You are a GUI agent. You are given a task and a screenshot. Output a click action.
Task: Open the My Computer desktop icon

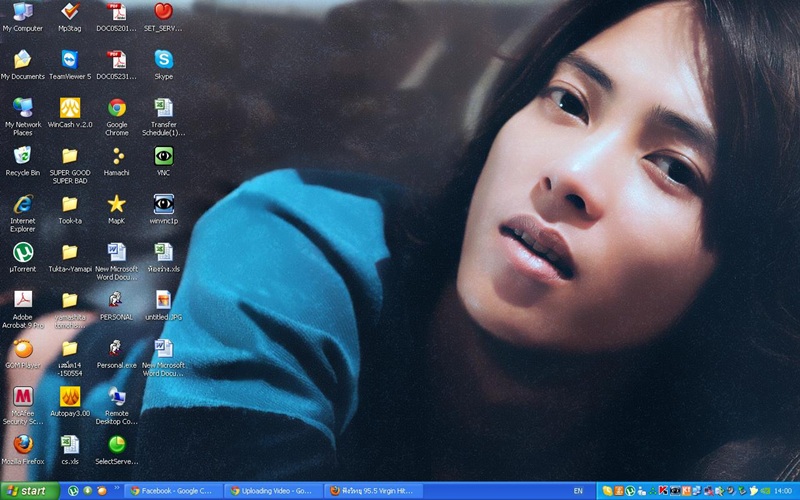[x=23, y=17]
